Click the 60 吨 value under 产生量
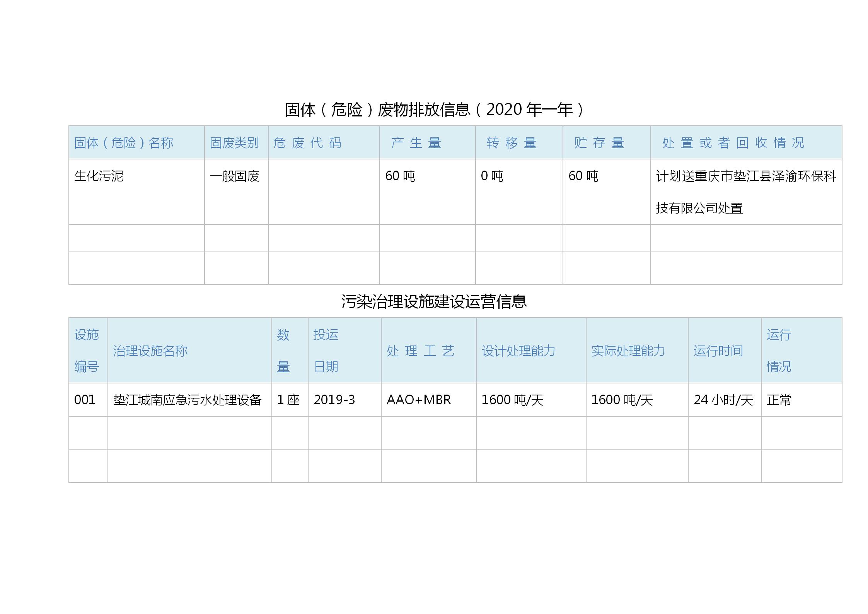This screenshot has height=614, width=868. (x=400, y=176)
